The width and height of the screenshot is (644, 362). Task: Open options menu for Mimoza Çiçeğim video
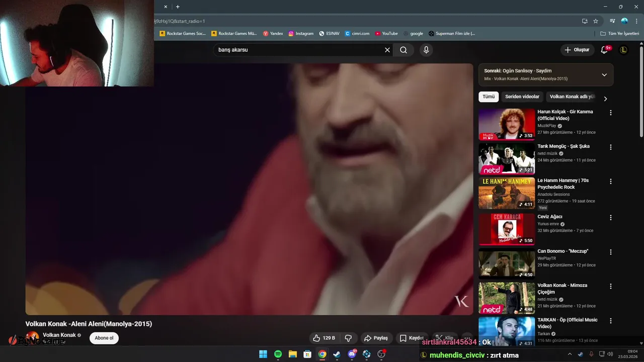[611, 286]
